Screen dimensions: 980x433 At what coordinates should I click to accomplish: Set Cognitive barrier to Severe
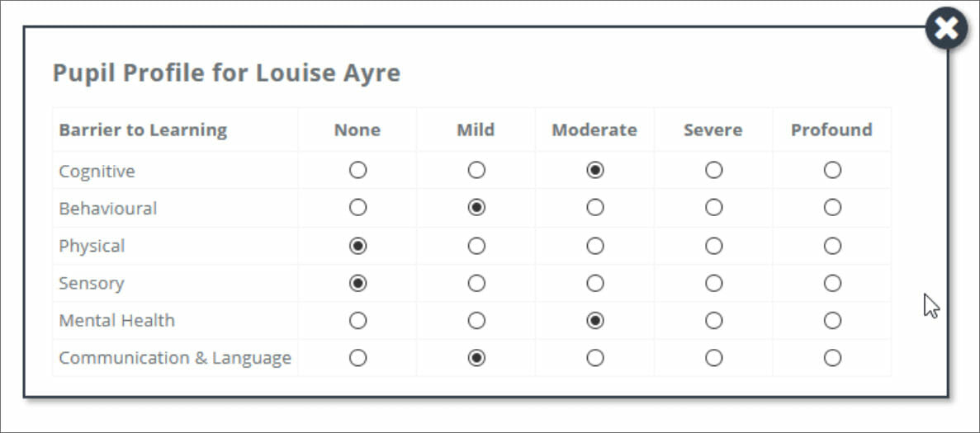[714, 171]
